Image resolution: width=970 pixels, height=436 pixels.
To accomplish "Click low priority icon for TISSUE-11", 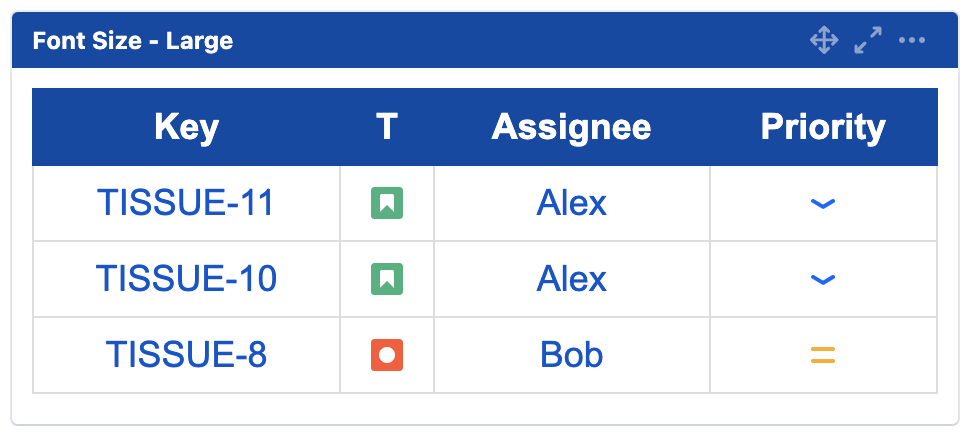I will [823, 204].
